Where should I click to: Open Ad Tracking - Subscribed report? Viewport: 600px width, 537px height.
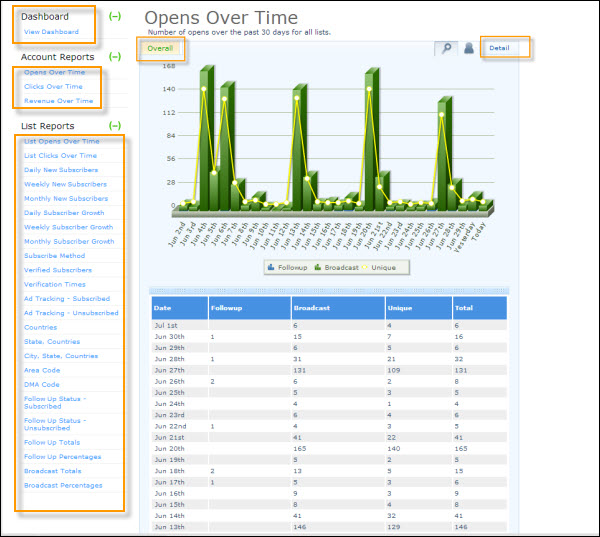67,299
